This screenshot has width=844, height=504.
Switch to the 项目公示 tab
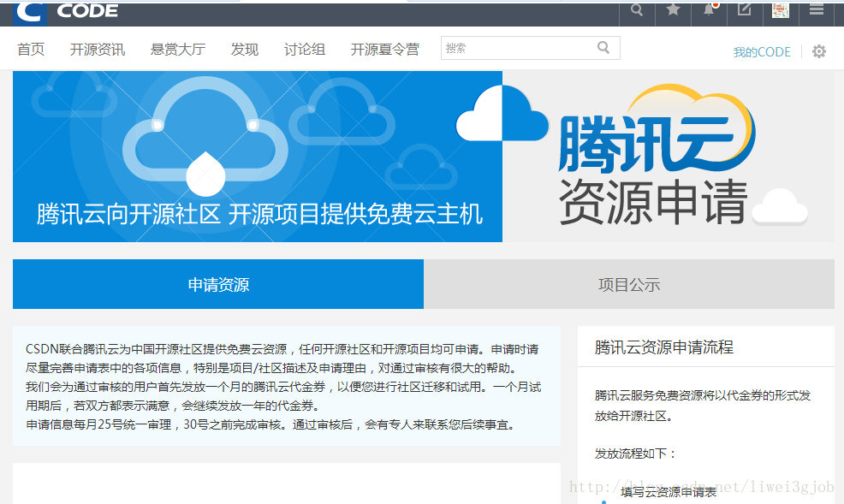point(628,284)
